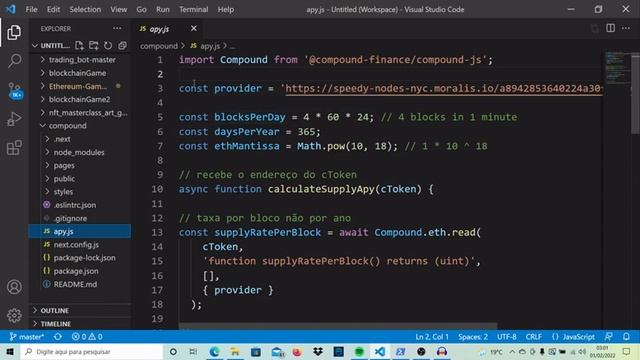Open editor More Actions ellipsis

point(626,28)
